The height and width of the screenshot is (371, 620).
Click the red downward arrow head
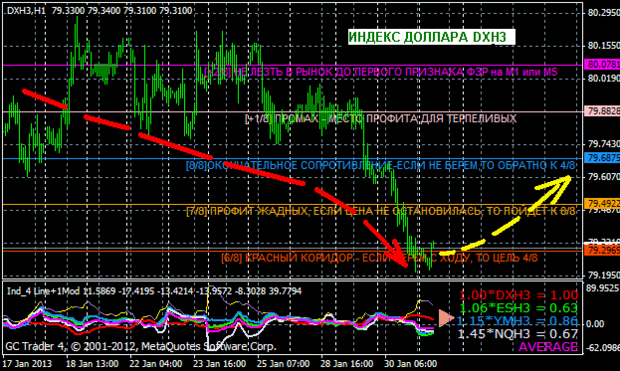[x=399, y=254]
